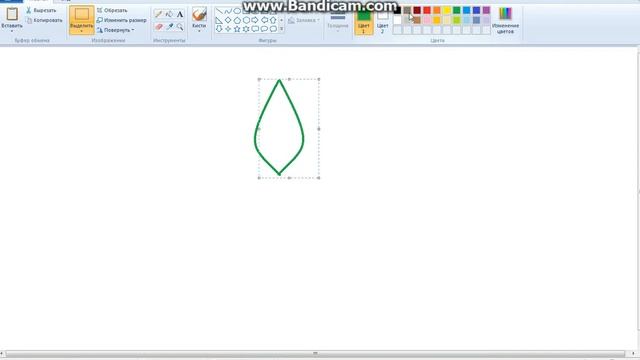The height and width of the screenshot is (360, 640).
Task: Click the scrollbar right arrow
Action: 633,353
